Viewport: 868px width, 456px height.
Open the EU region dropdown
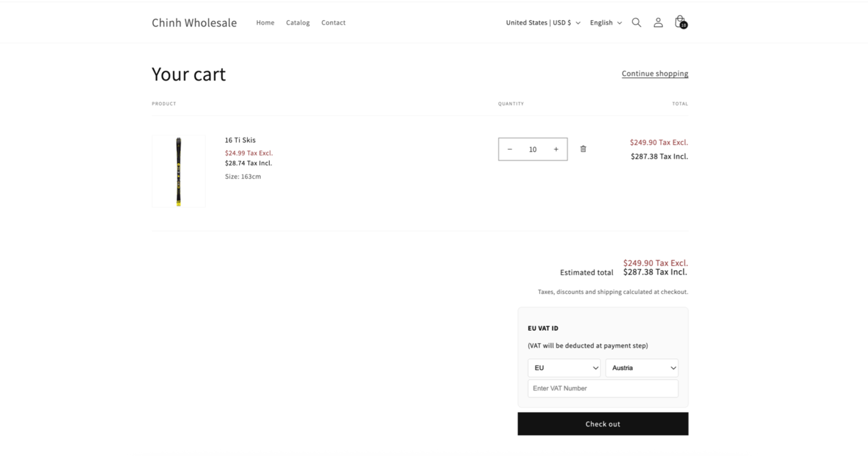click(564, 368)
